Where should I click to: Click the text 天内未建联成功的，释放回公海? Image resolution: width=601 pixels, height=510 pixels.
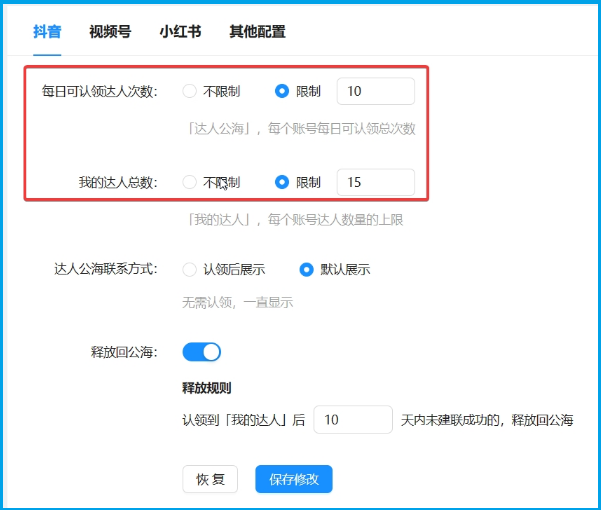pos(487,420)
